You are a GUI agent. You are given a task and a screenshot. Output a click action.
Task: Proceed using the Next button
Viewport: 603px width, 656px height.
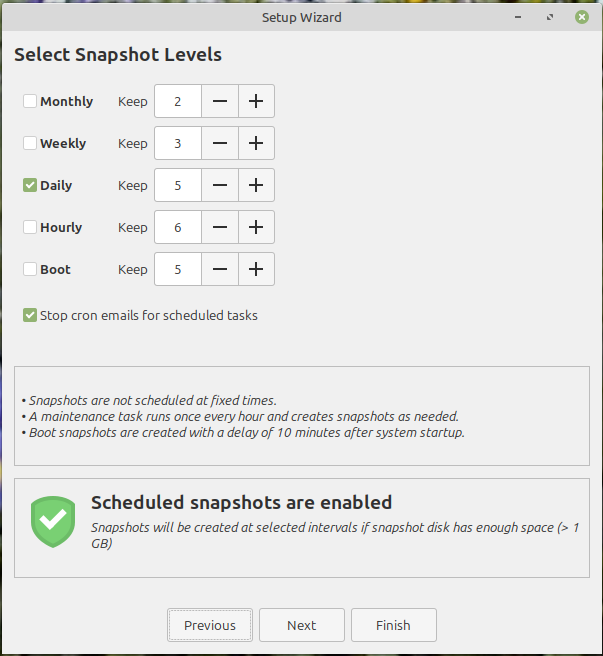pos(301,625)
